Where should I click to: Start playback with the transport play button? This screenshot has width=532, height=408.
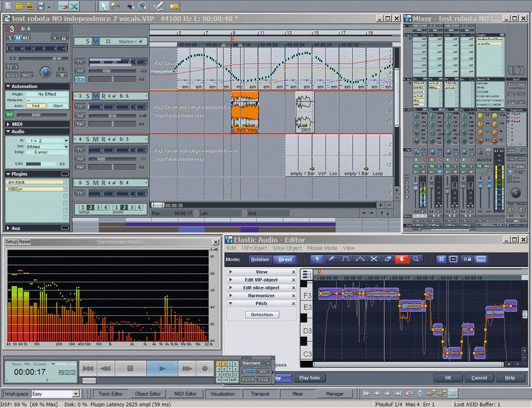[x=162, y=368]
